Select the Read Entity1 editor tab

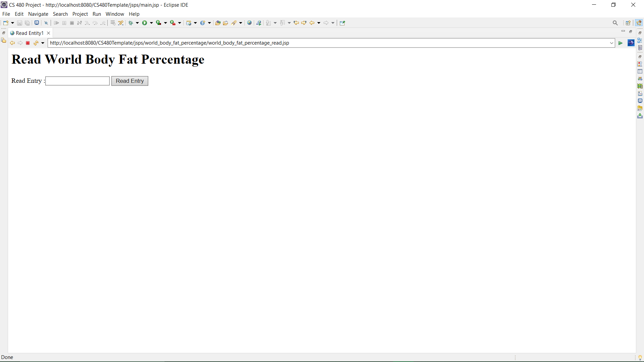[30, 33]
